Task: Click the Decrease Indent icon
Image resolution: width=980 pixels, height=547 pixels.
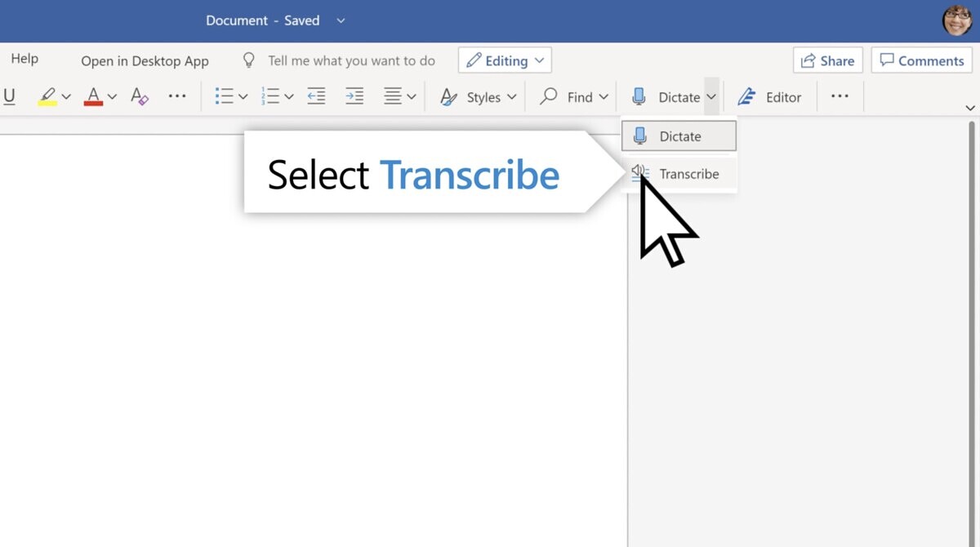Action: (x=316, y=97)
